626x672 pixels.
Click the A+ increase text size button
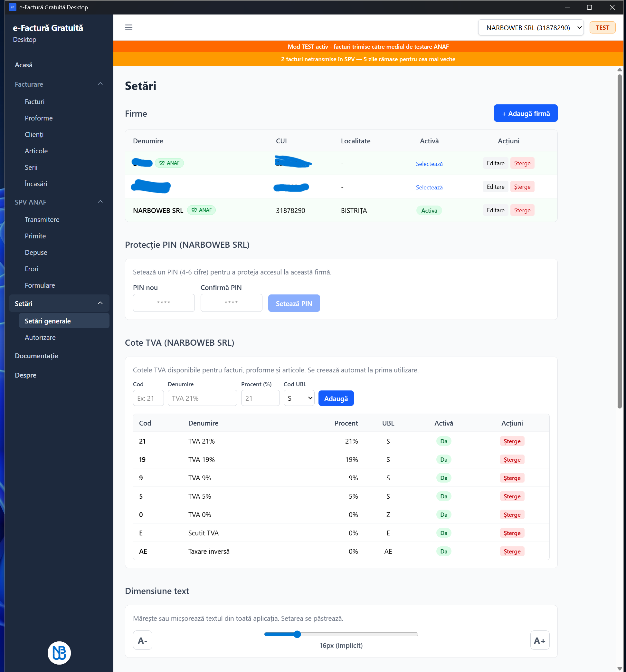[539, 640]
